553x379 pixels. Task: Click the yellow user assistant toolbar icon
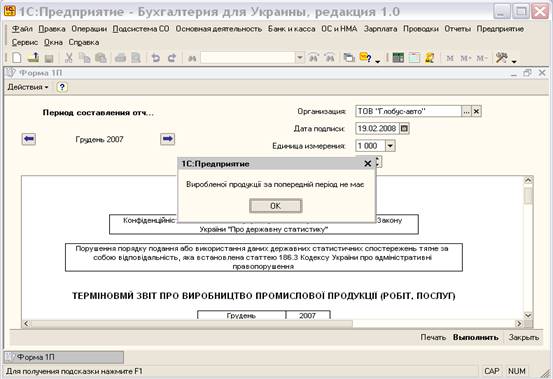[430, 57]
